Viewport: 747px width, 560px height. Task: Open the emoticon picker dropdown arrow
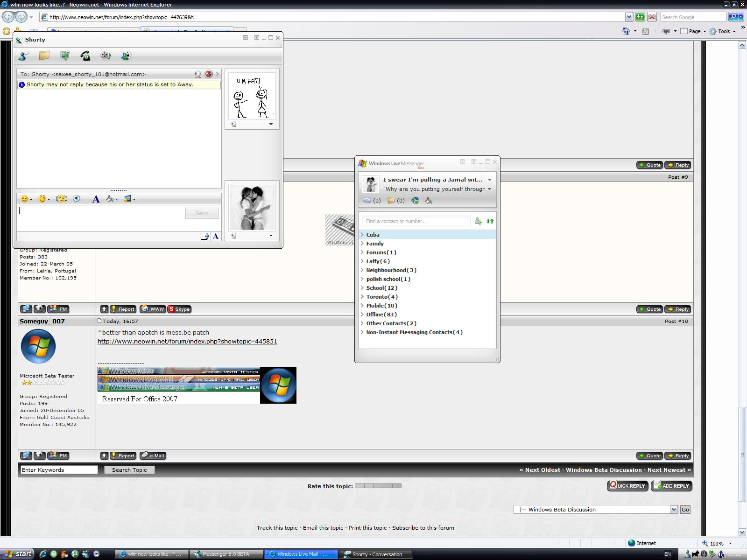pos(31,199)
